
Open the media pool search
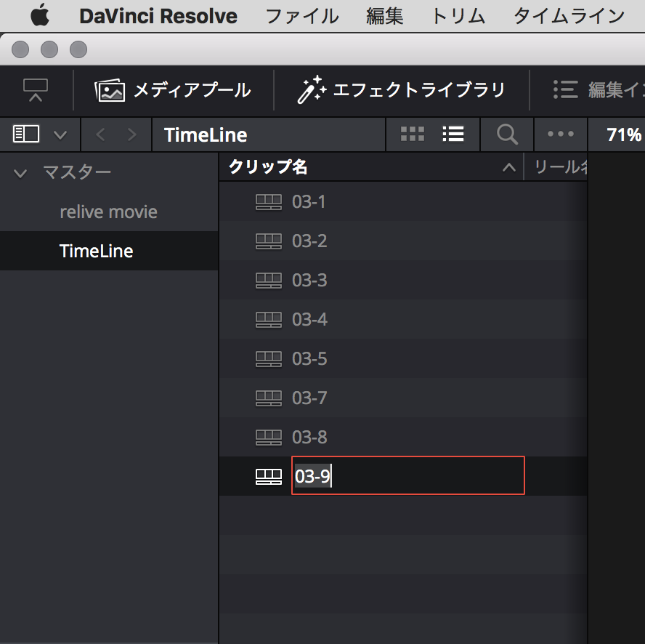pyautogui.click(x=507, y=134)
